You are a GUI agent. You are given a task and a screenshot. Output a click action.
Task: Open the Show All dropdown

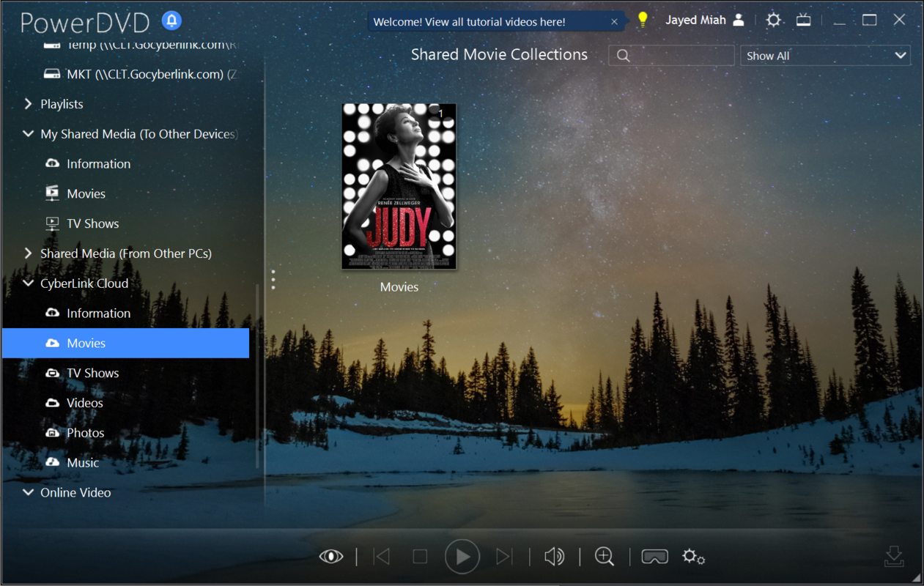(x=825, y=56)
